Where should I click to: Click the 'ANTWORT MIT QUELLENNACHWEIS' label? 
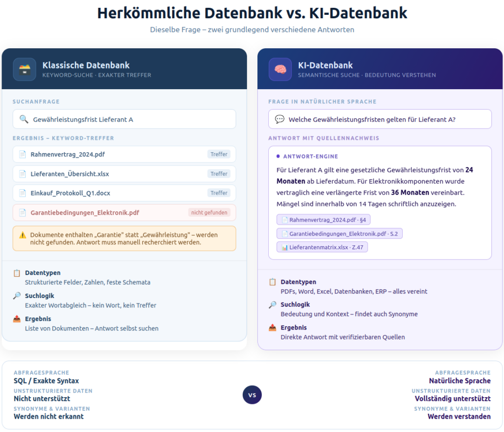pyautogui.click(x=324, y=138)
